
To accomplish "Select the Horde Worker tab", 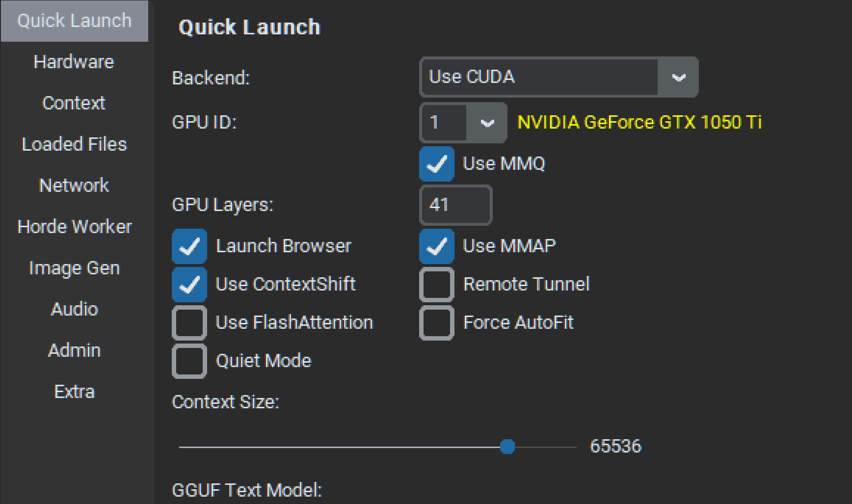I will coord(75,227).
